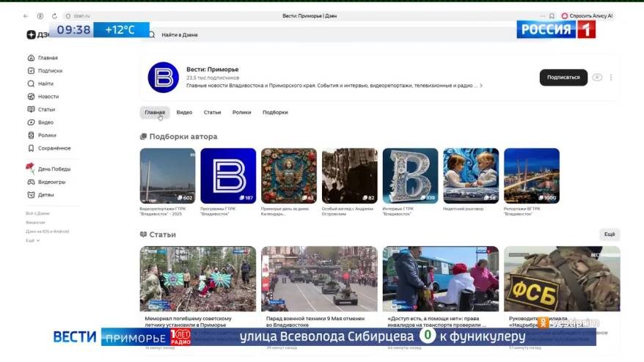644x362 pixels.
Task: Click the Вести: Приморье channel title
Action: click(212, 70)
